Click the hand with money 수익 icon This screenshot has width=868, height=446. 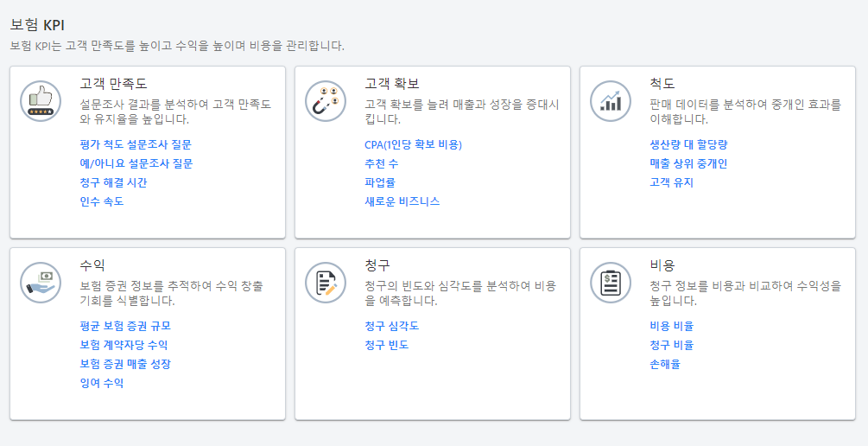[41, 283]
